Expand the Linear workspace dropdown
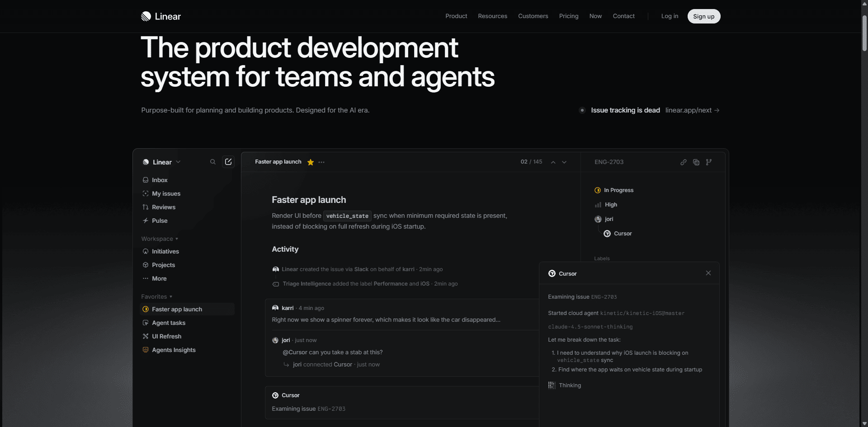 (x=162, y=162)
